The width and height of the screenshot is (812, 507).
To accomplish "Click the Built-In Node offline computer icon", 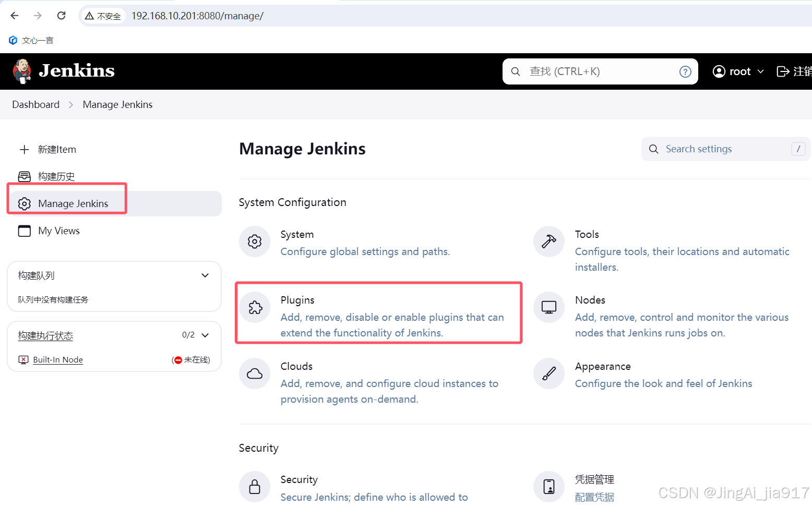I will [23, 360].
